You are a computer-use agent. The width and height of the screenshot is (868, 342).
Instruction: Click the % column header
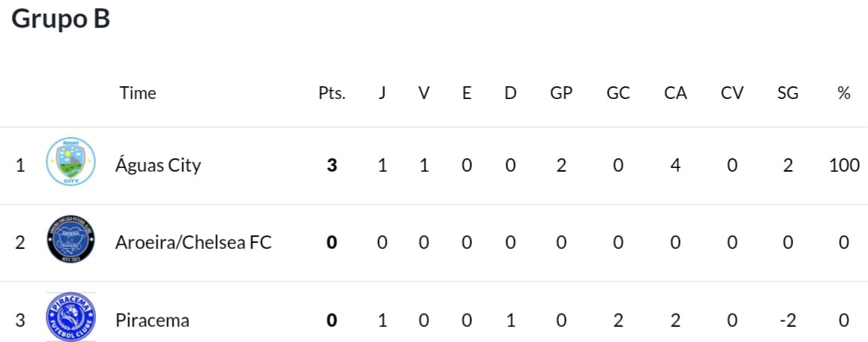click(844, 93)
